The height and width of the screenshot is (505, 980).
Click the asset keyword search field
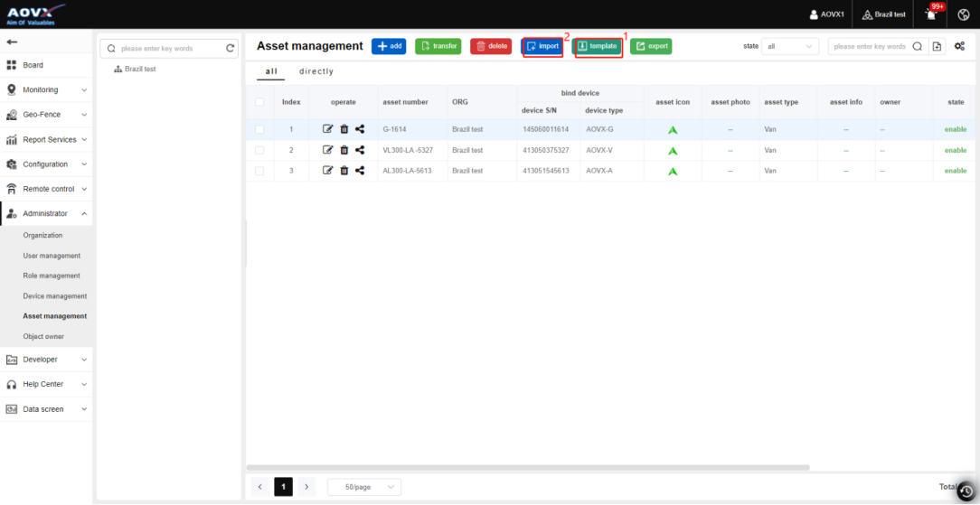pos(870,46)
